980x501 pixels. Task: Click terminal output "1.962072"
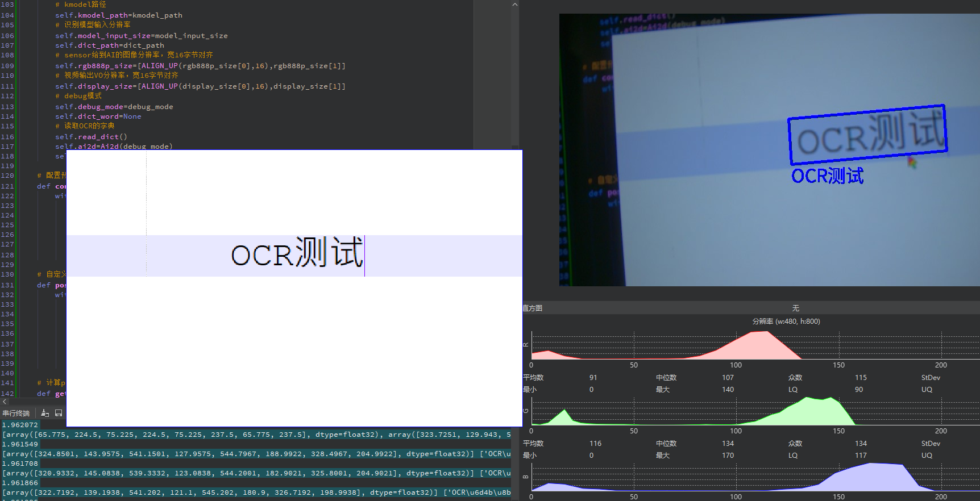(x=20, y=425)
